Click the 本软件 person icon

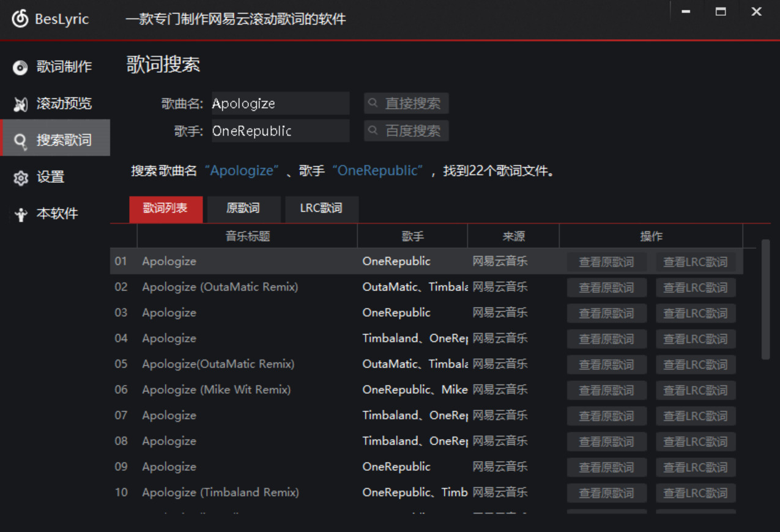point(21,215)
